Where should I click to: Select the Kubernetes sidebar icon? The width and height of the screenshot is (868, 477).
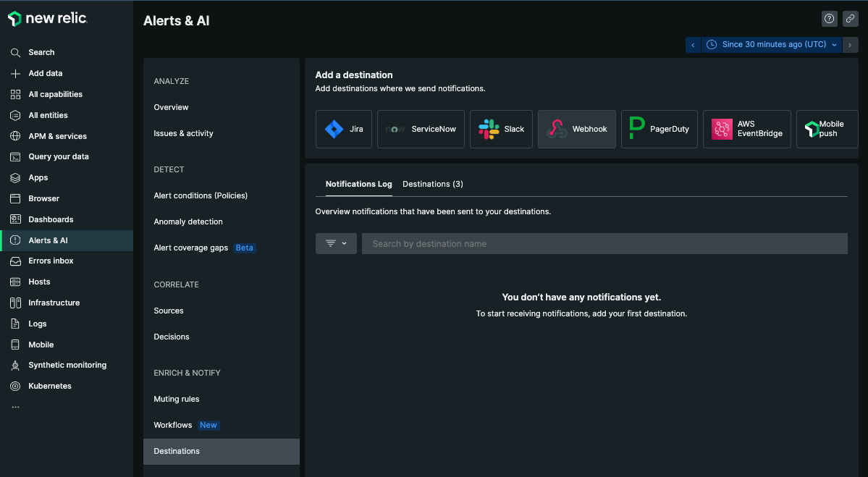[15, 386]
